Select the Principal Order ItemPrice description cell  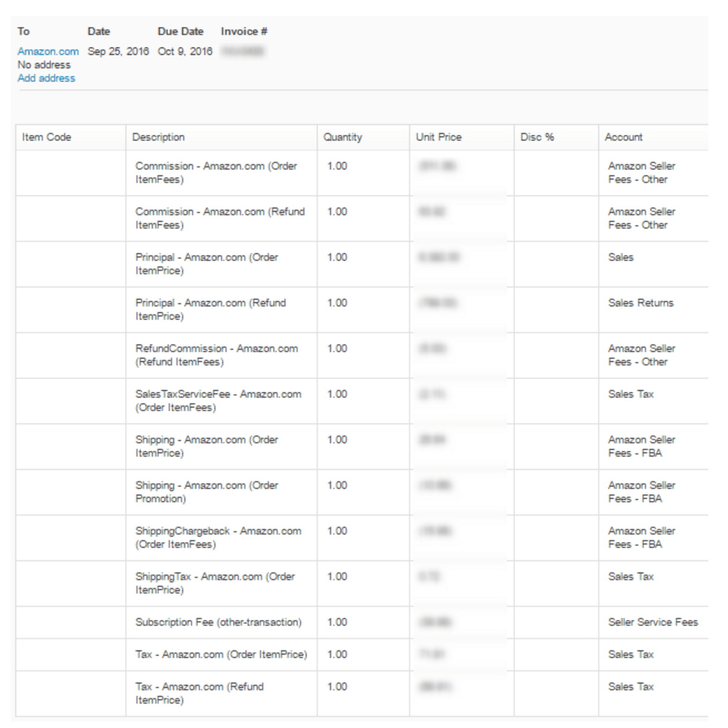coord(221,264)
